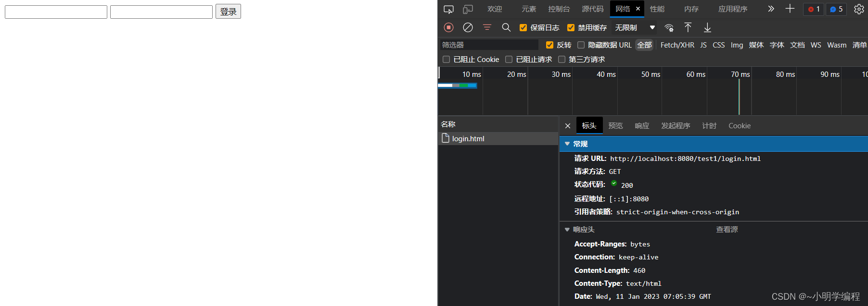Close the request details pane
The image size is (868, 306).
(568, 126)
